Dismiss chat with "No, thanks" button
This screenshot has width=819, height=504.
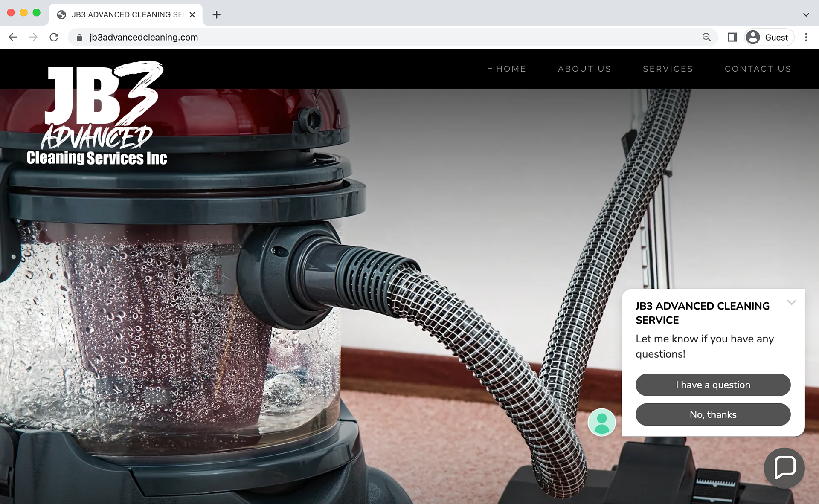tap(713, 414)
